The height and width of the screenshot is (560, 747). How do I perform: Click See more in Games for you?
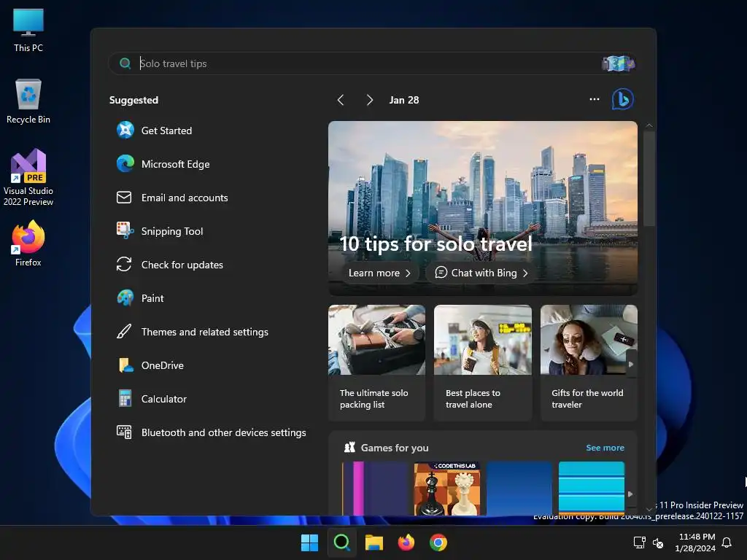(x=605, y=448)
